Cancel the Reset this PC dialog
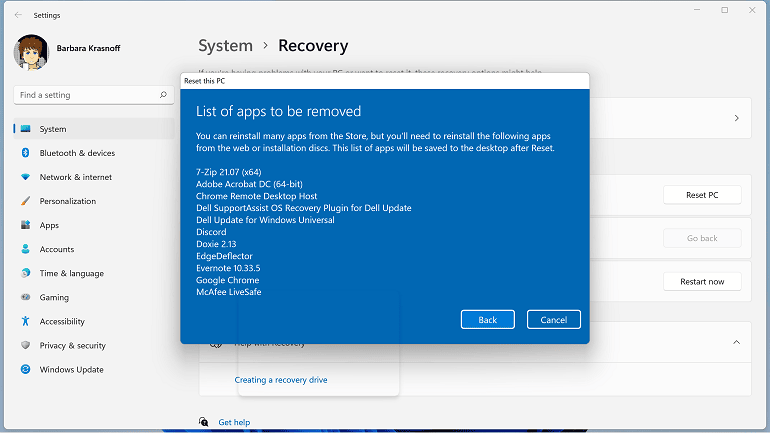This screenshot has width=770, height=433. tap(553, 320)
